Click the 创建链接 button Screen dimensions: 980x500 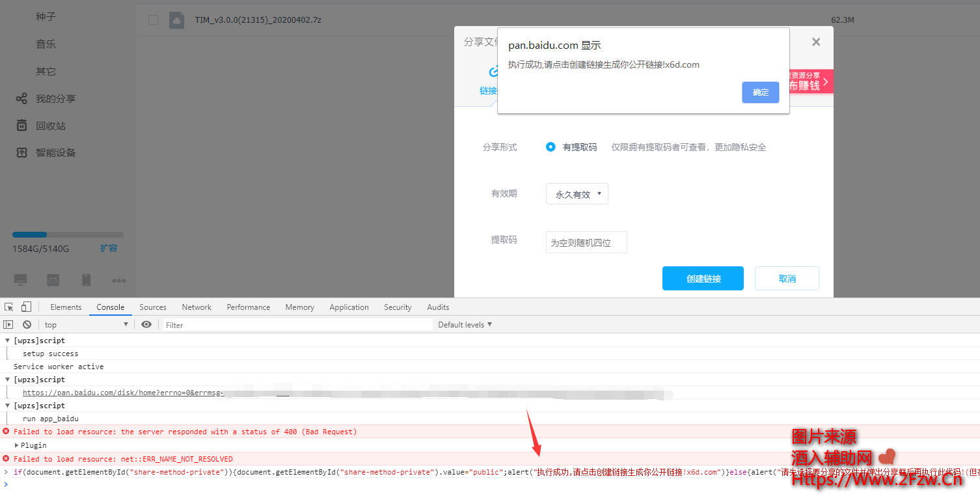(x=703, y=279)
